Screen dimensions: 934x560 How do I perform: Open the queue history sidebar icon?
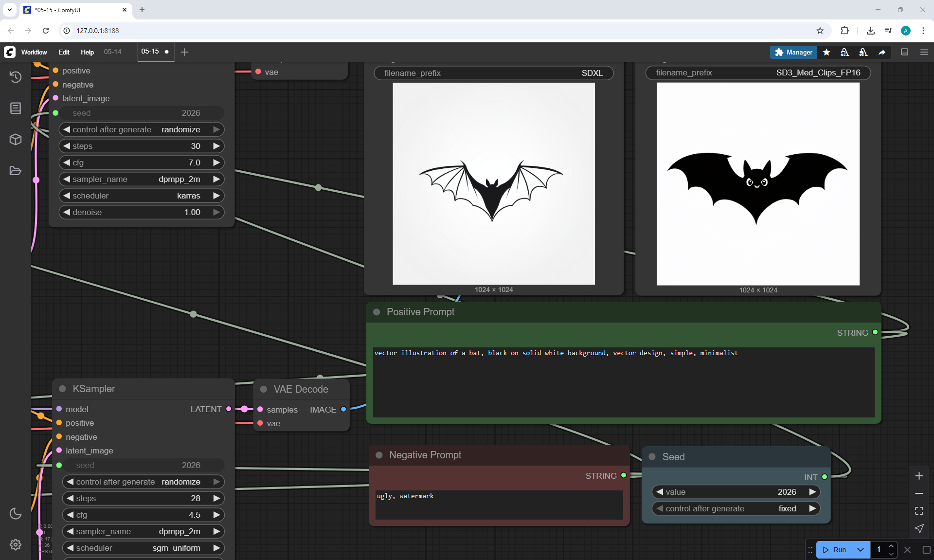[16, 77]
